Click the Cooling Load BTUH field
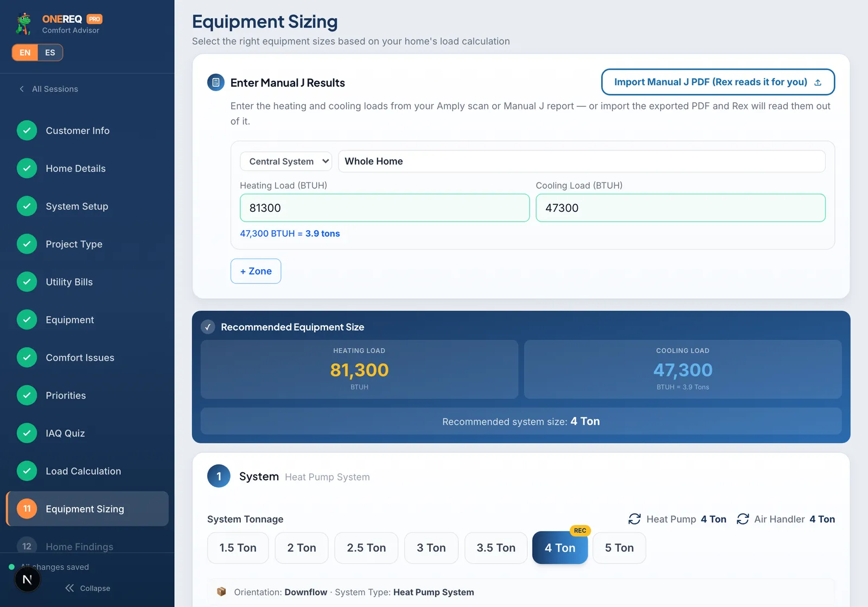This screenshot has width=868, height=607. (680, 208)
